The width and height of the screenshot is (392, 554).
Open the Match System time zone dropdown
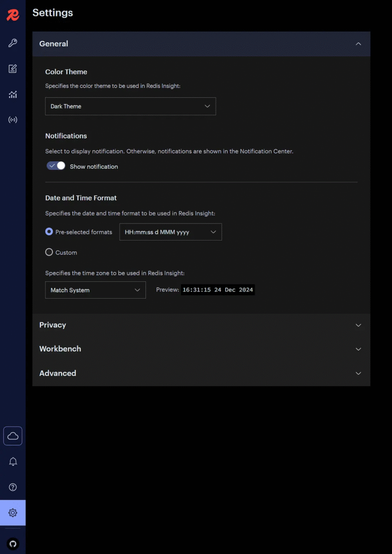(95, 290)
